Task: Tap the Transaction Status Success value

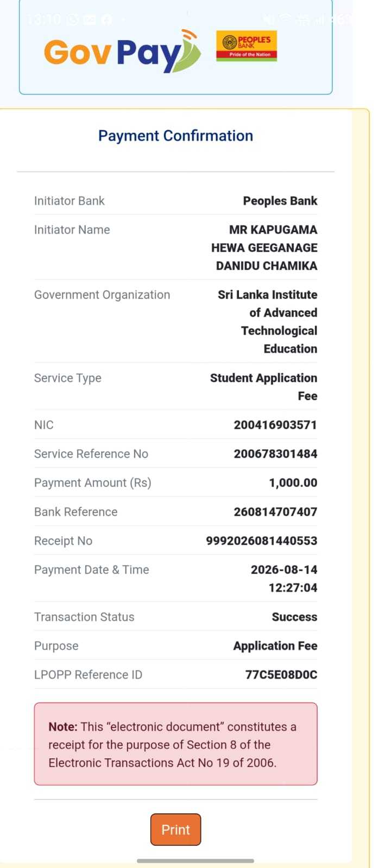Action: (x=294, y=617)
